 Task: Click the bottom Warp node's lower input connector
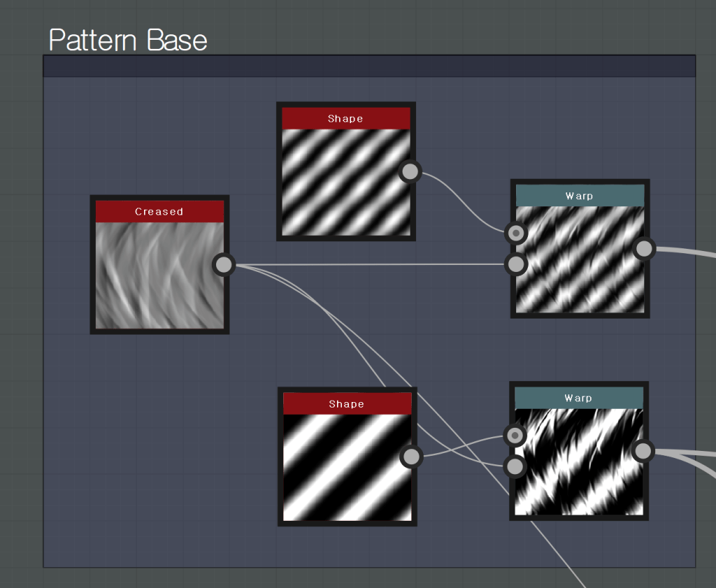pyautogui.click(x=515, y=466)
